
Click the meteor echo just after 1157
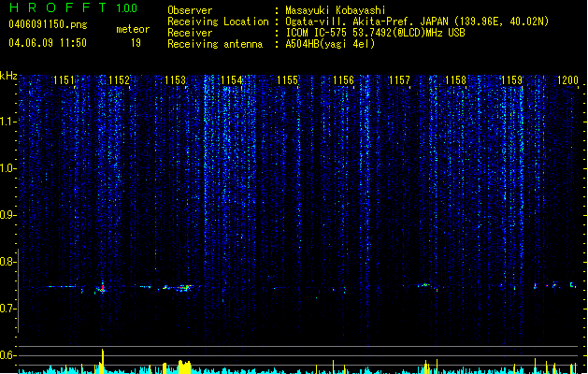pos(425,285)
